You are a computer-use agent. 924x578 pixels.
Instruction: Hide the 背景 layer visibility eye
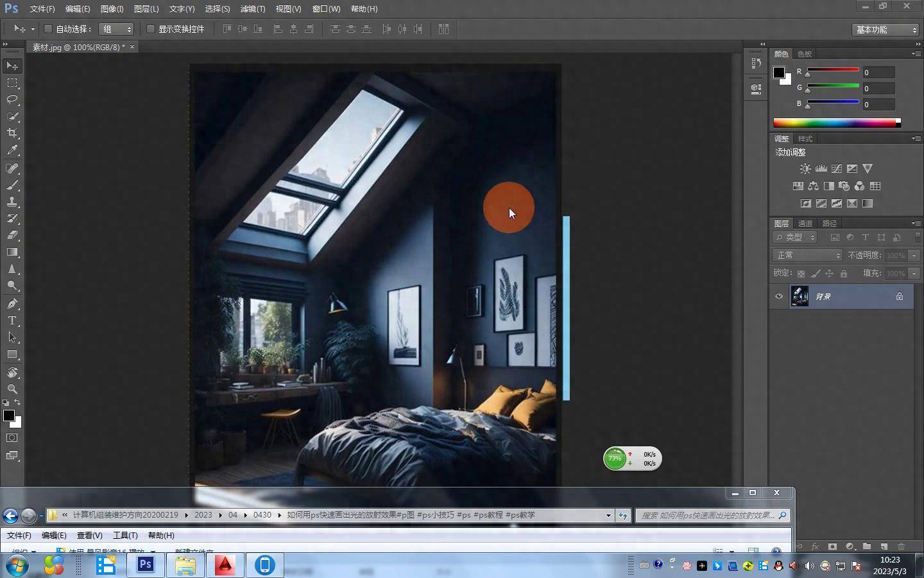pyautogui.click(x=779, y=296)
